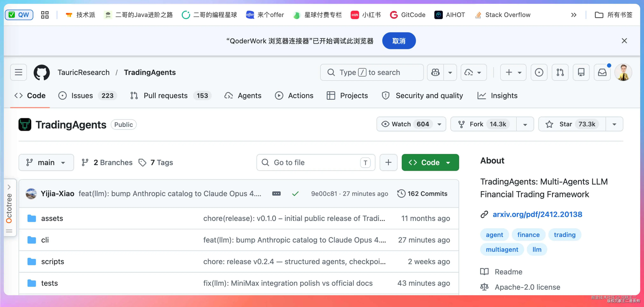This screenshot has width=644, height=307.
Task: Star the TradingAgents repository
Action: coord(572,124)
